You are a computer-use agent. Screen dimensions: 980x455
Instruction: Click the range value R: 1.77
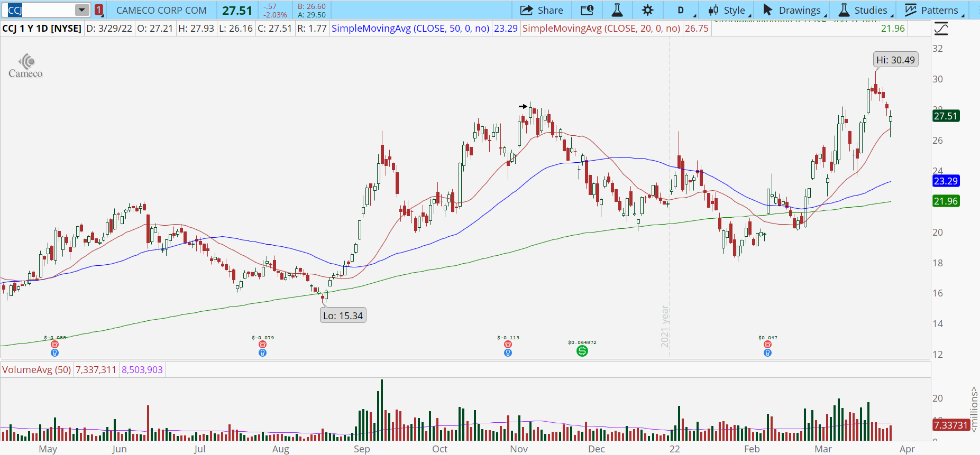pos(312,29)
